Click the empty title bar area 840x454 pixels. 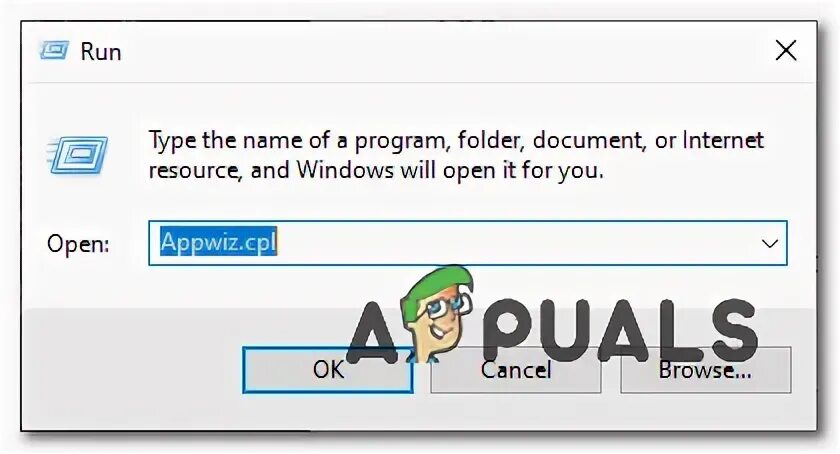pos(445,51)
